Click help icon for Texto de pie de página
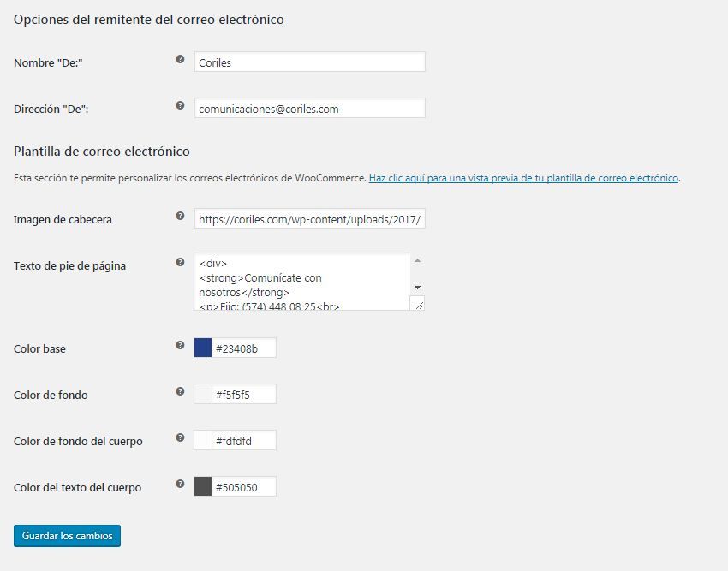Image resolution: width=728 pixels, height=571 pixels. point(180,262)
